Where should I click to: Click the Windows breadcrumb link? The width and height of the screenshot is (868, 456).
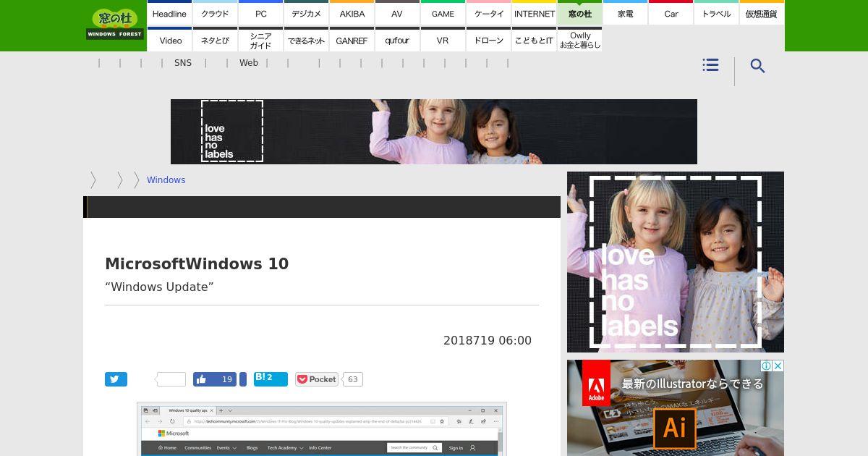click(166, 180)
